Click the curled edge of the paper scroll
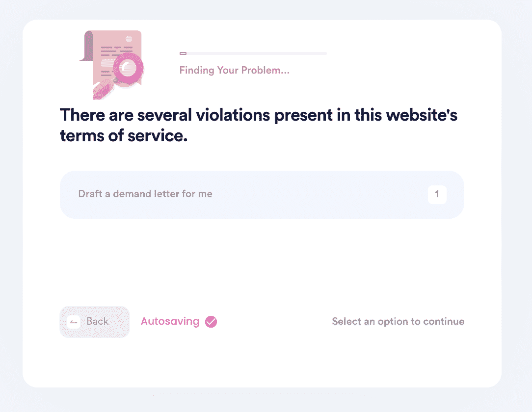Viewport: 532px width, 412px height. click(x=87, y=46)
